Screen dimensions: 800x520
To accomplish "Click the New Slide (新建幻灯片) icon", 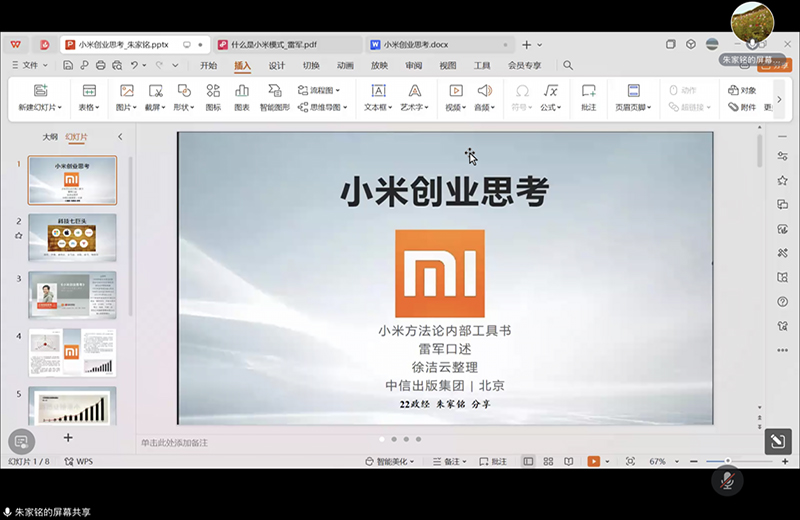I will (x=40, y=91).
